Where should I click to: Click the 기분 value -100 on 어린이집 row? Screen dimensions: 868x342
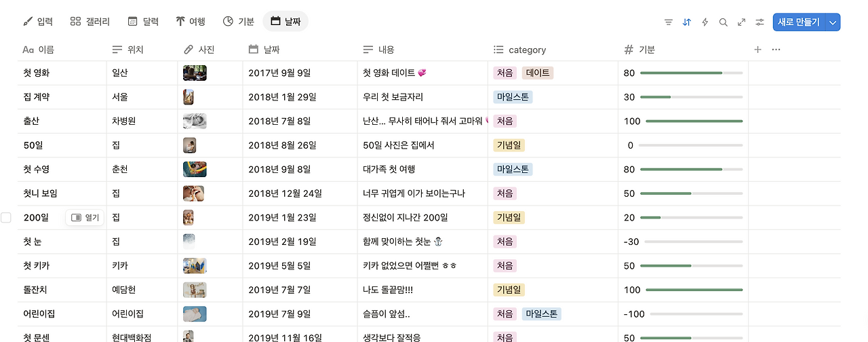634,314
